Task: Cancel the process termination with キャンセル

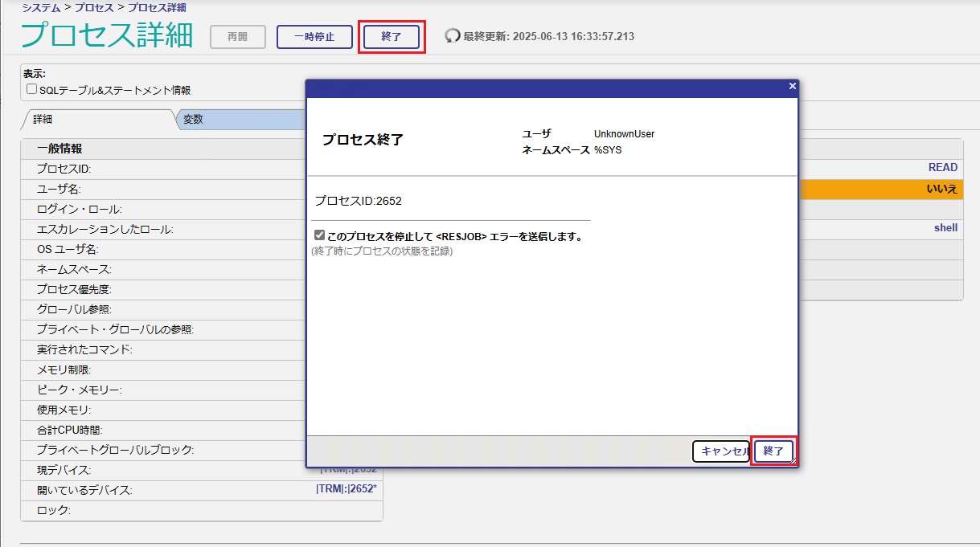Action: 721,451
